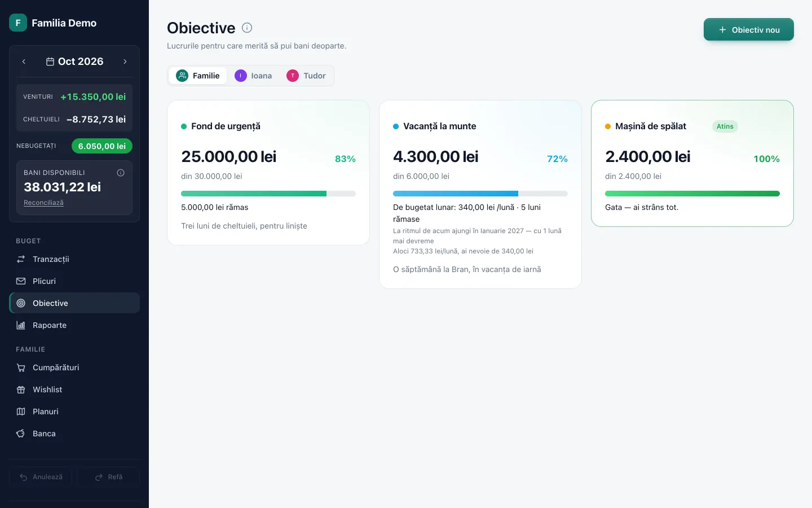The image size is (812, 508).
Task: Click the O săptămână la Bran description
Action: (467, 269)
